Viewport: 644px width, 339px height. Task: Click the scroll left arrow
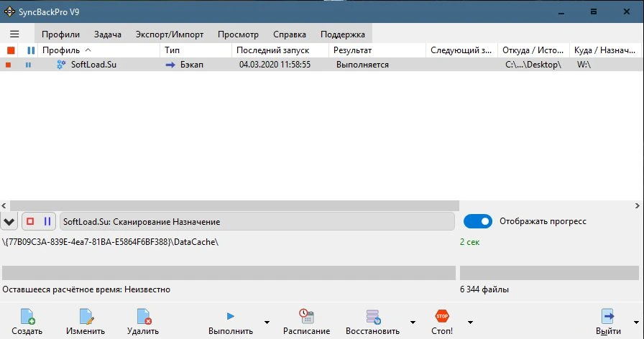click(x=4, y=205)
